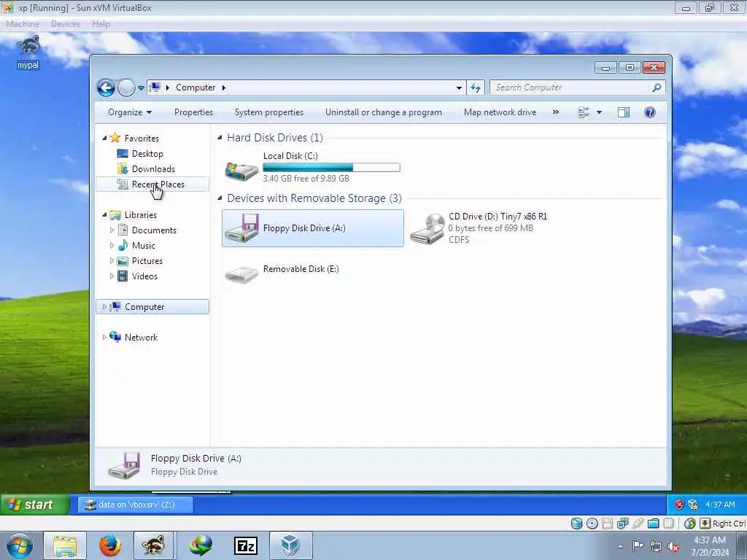Collapse the Hard Disk Drives group
747x560 pixels.
coord(220,138)
